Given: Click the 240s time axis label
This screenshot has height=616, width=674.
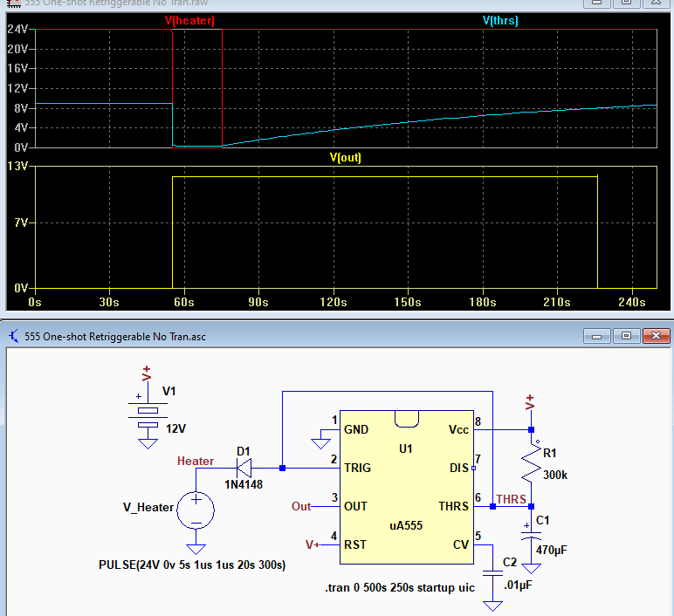Looking at the screenshot, I should click(632, 303).
